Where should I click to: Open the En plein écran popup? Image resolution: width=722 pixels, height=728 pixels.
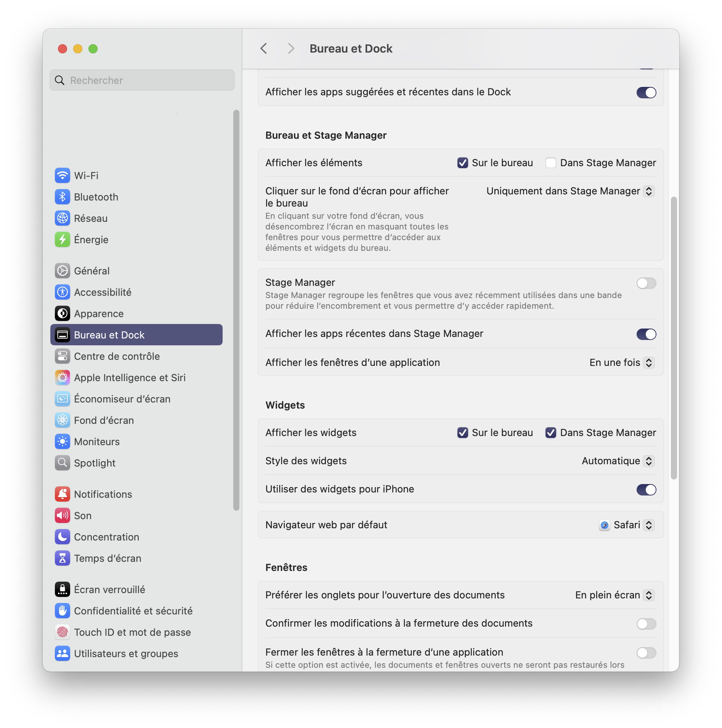(x=615, y=595)
